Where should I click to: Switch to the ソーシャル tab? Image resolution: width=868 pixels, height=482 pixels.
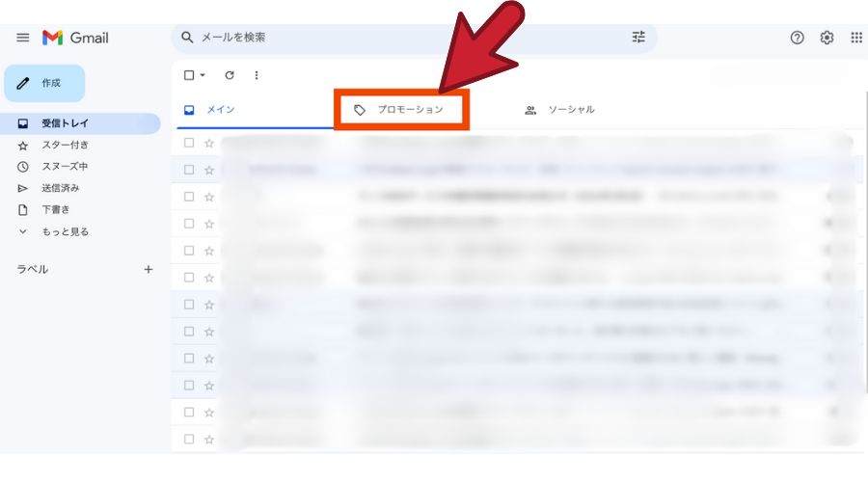pyautogui.click(x=559, y=110)
